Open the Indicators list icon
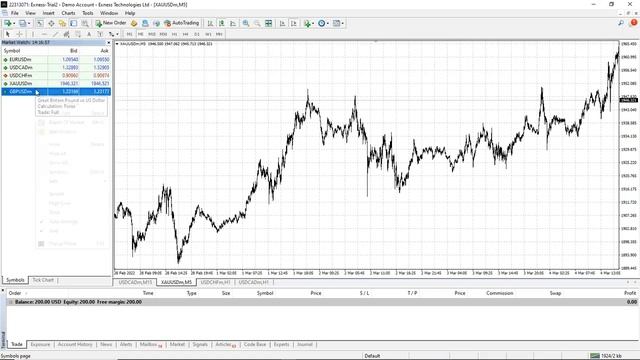Image resolution: width=640 pixels, height=360 pixels. click(307, 23)
